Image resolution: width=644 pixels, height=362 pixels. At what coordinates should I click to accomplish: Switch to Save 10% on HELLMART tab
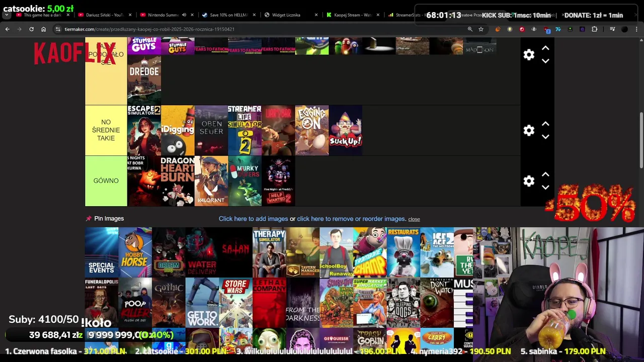229,15
